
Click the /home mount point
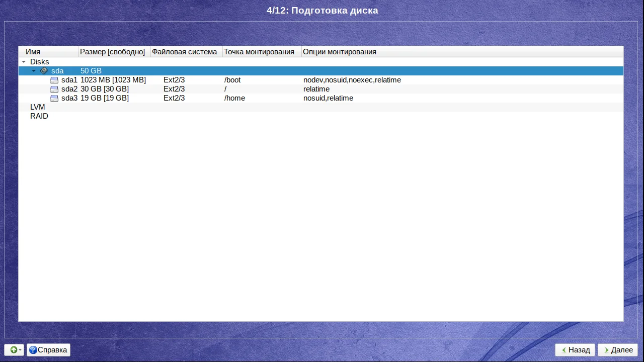tap(234, 98)
